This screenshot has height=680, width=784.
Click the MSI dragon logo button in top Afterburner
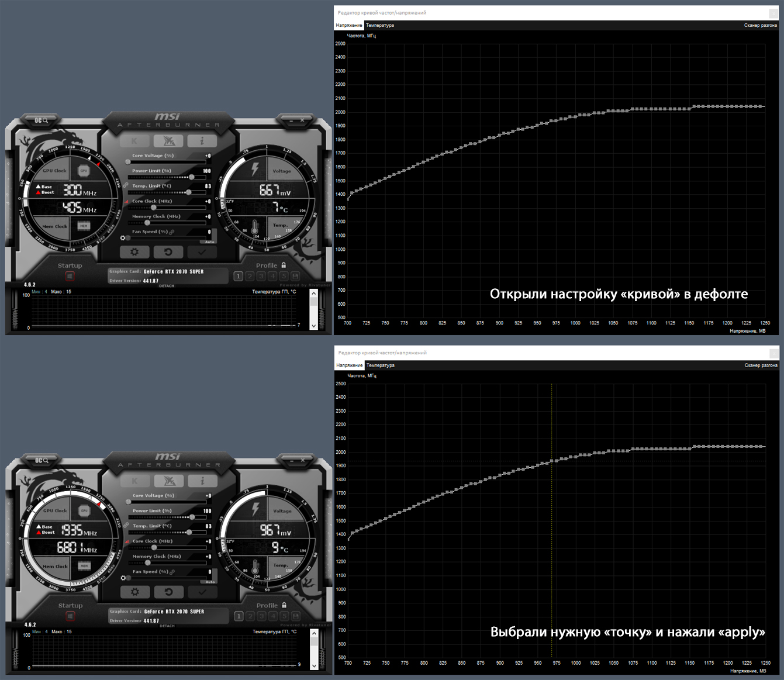pos(168,141)
